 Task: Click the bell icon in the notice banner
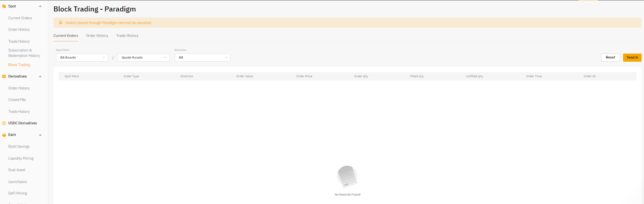61,23
